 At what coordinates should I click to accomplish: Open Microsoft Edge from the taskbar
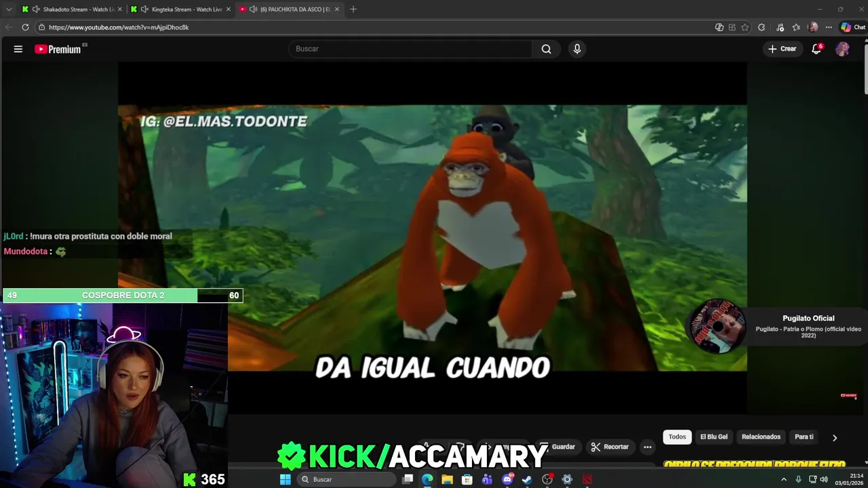pos(427,479)
